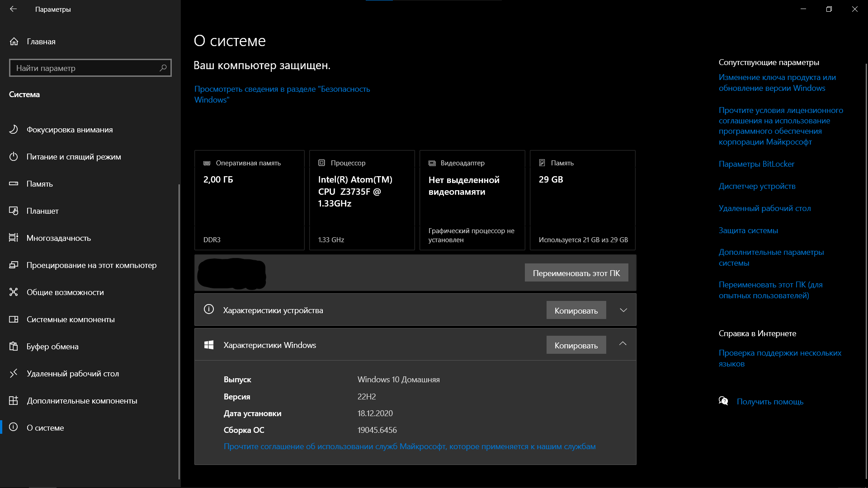Click the Фокусировка внимания moon icon

(14, 130)
